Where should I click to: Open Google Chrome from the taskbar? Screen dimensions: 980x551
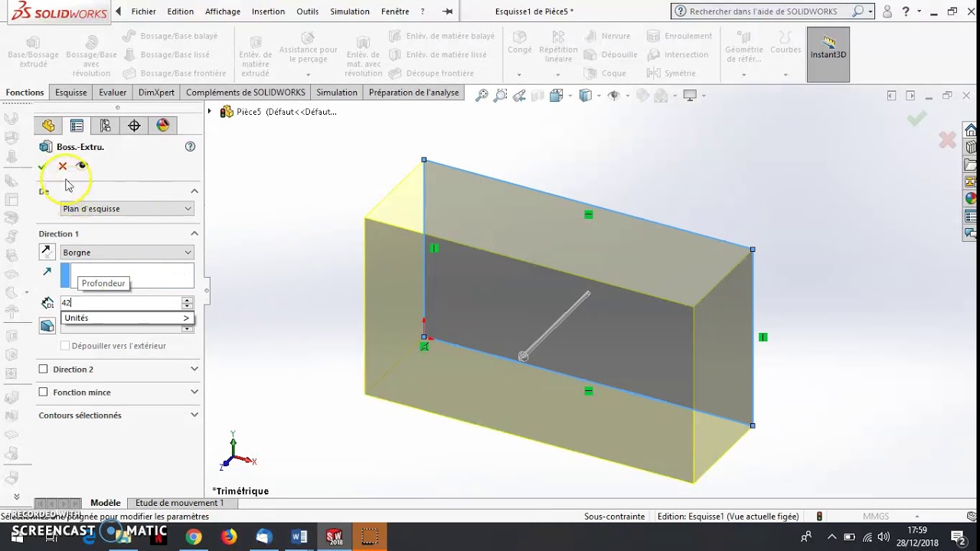(194, 537)
